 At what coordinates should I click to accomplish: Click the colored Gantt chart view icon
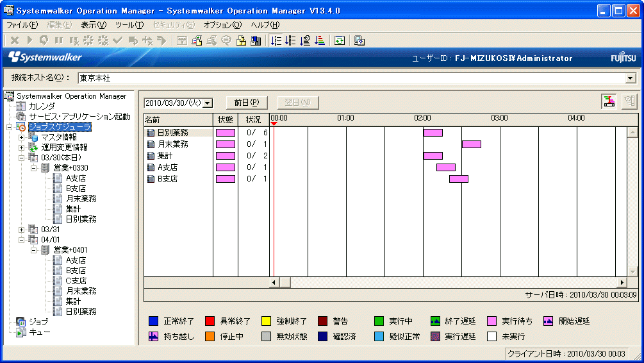point(609,101)
